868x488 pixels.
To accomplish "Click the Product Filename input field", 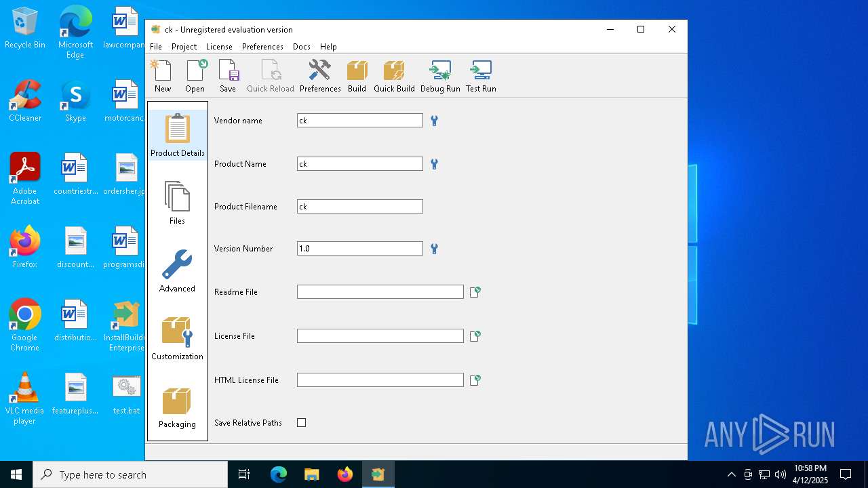I will coord(360,207).
